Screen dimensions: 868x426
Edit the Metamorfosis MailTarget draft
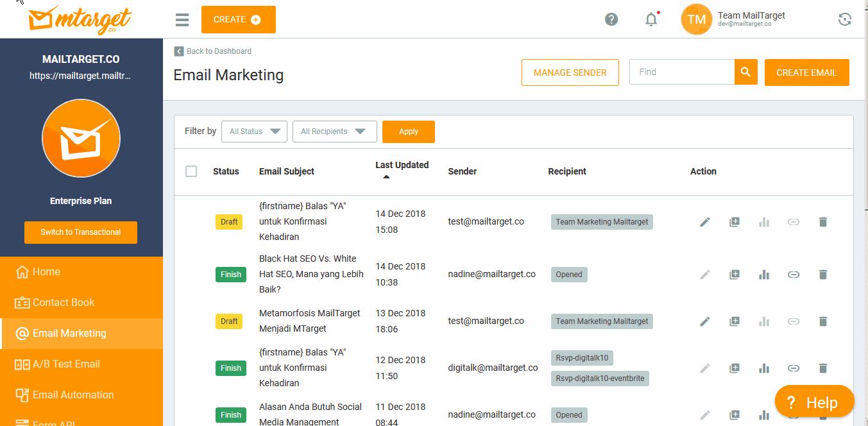pos(705,321)
